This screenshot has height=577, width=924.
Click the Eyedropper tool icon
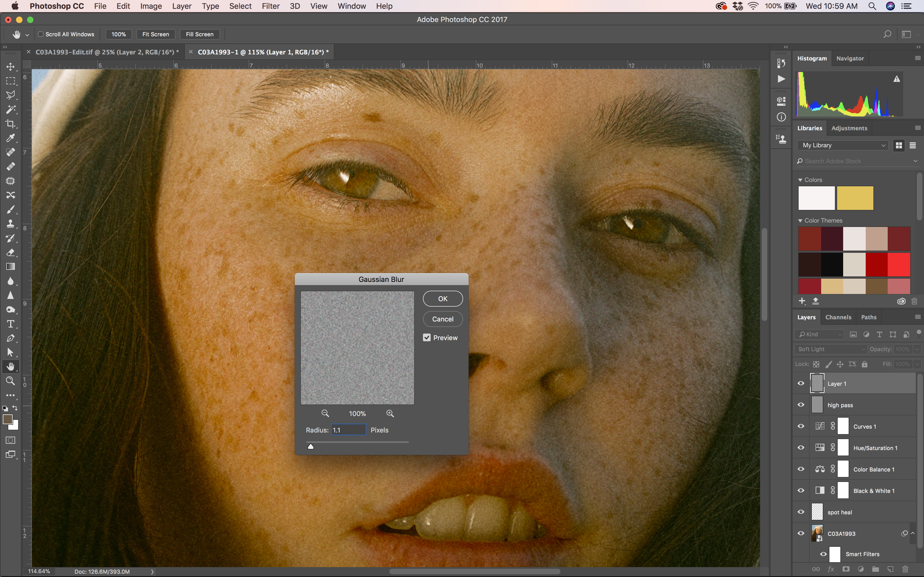(9, 138)
